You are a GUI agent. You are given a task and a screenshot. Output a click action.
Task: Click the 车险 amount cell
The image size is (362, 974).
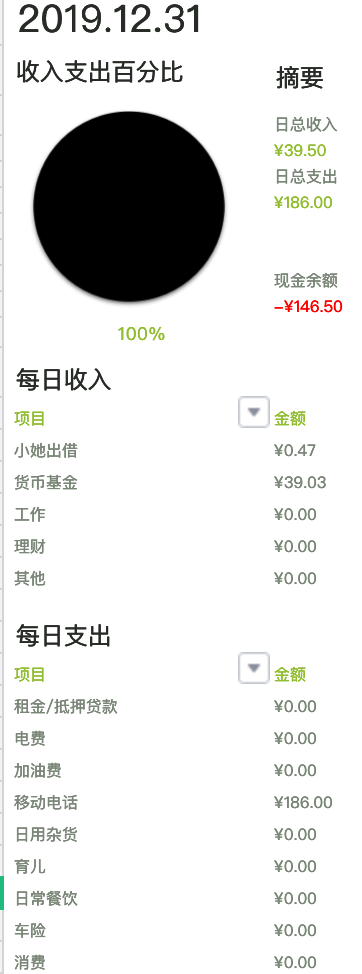coord(295,931)
